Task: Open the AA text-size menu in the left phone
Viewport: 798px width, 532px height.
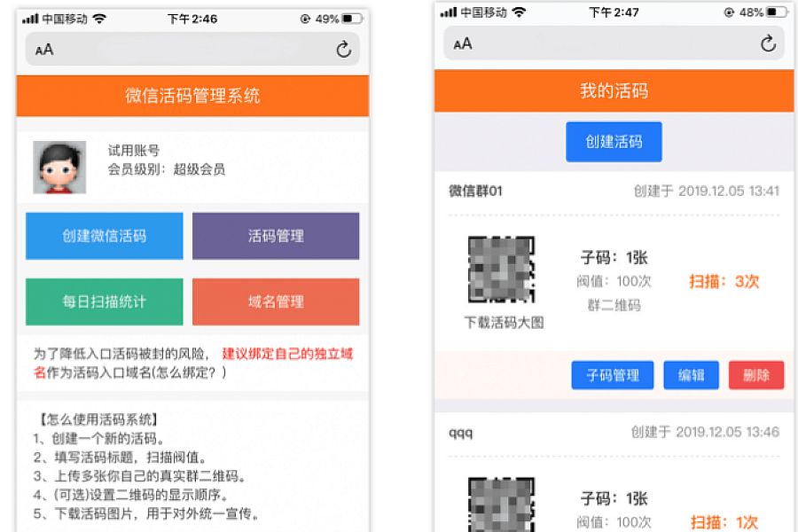Action: (44, 50)
